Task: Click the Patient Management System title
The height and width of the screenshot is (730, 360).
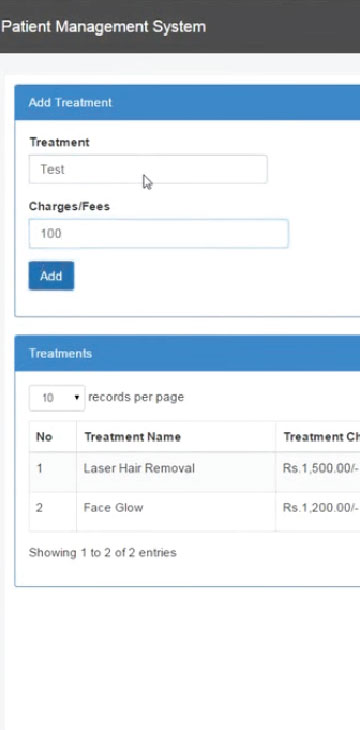Action: pyautogui.click(x=103, y=27)
